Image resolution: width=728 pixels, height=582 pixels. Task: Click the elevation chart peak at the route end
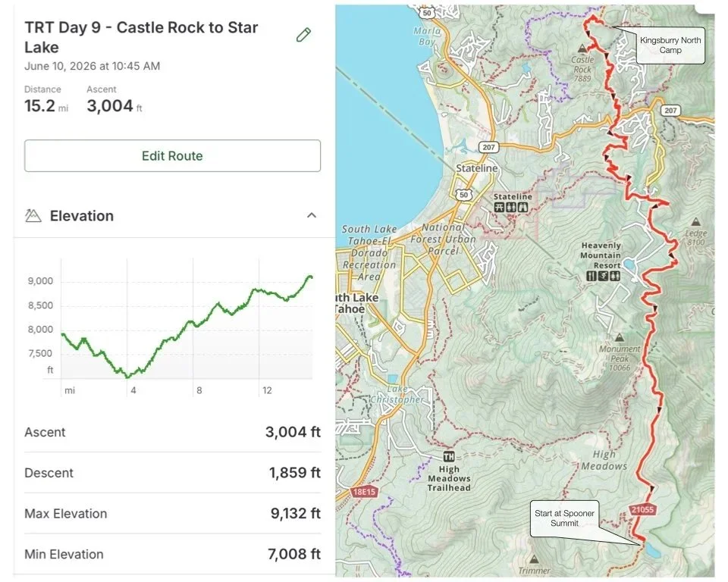(309, 277)
